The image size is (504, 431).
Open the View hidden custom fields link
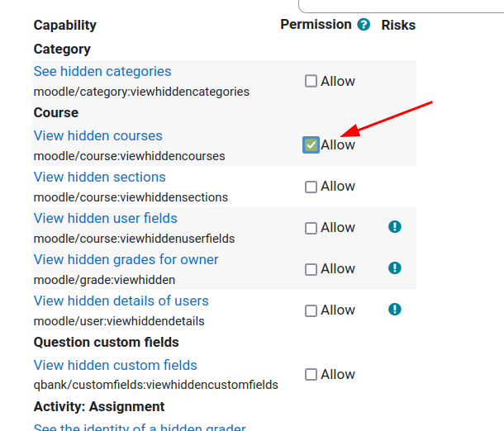(116, 365)
